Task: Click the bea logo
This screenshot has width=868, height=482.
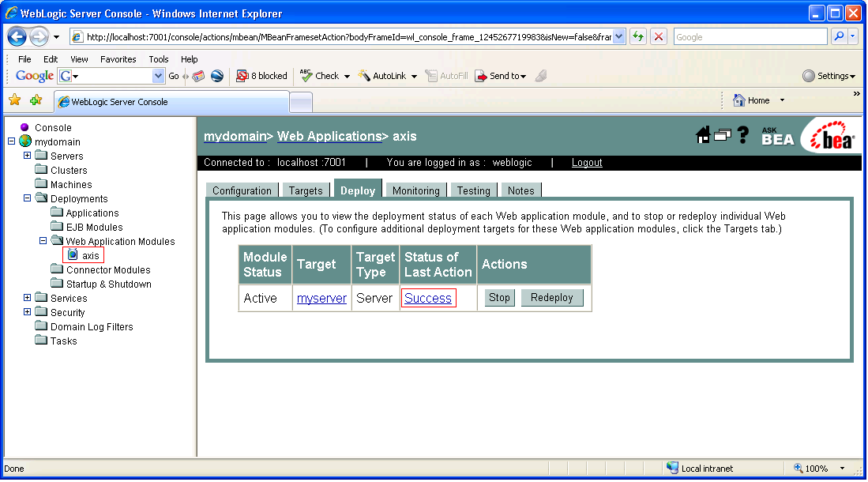Action: pyautogui.click(x=832, y=136)
